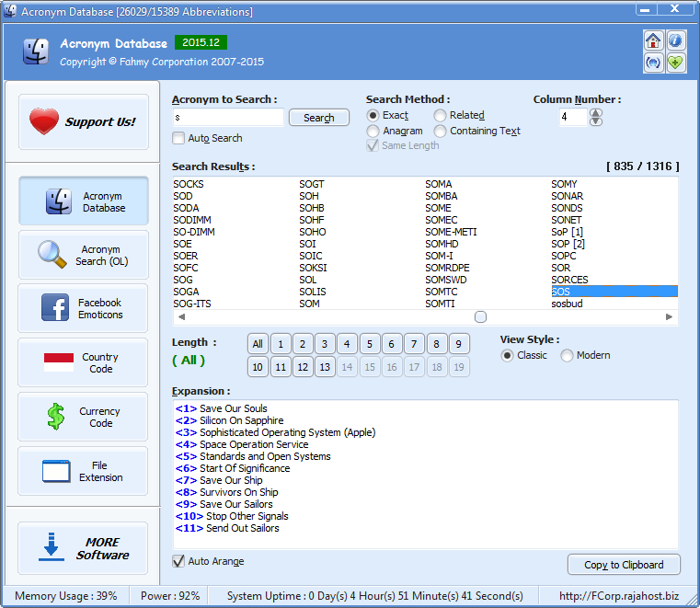
Task: Select SOCKS in search results
Action: [x=189, y=184]
